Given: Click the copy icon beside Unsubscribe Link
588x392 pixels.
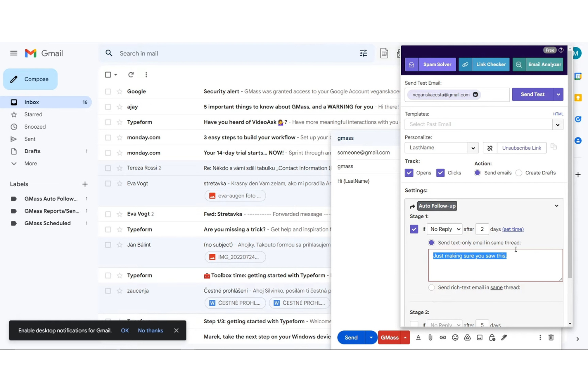Looking at the screenshot, I should tap(554, 147).
